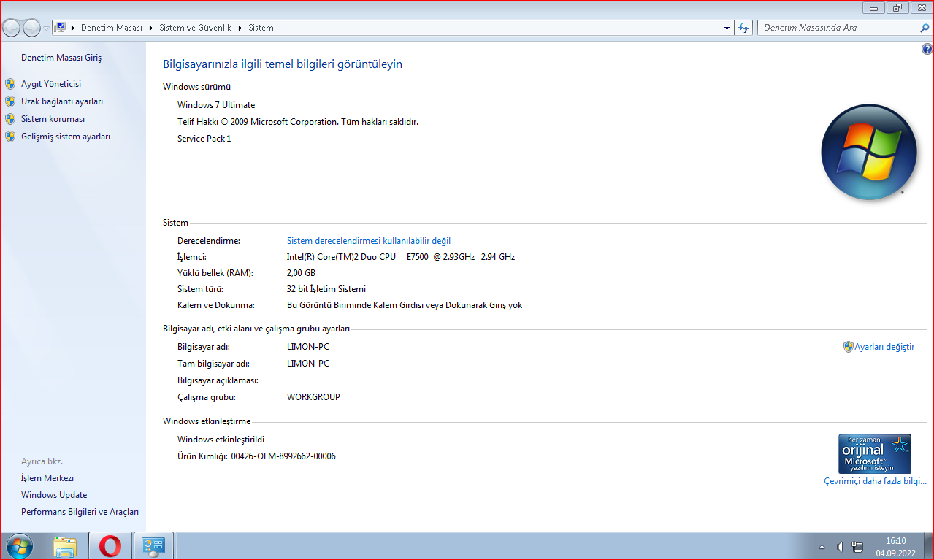Click the shield icon beside Sistem koruması
The image size is (934, 560).
[x=10, y=119]
